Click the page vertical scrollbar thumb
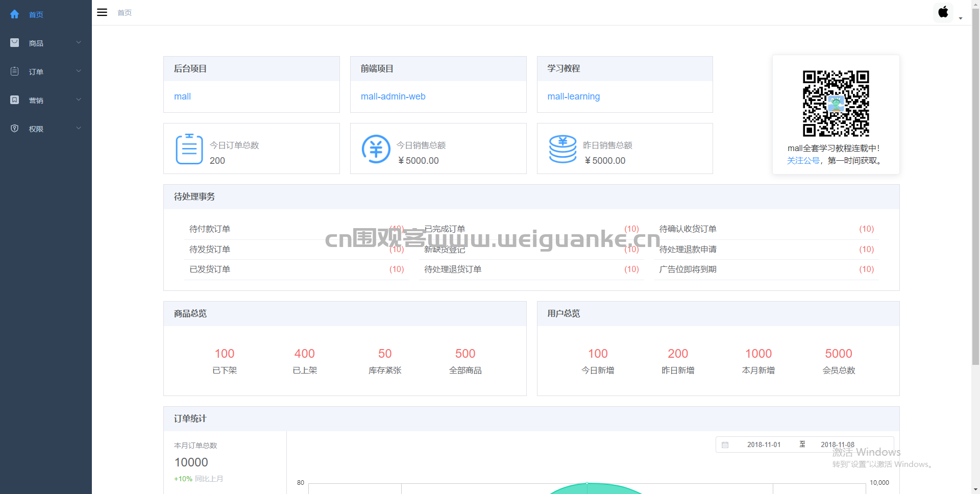Image resolution: width=980 pixels, height=494 pixels. point(975,186)
